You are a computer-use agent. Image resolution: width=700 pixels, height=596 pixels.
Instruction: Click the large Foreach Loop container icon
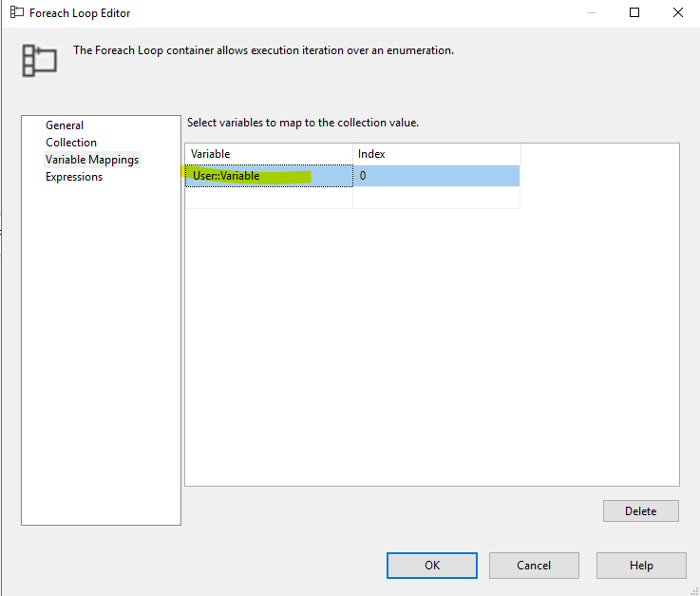click(39, 60)
